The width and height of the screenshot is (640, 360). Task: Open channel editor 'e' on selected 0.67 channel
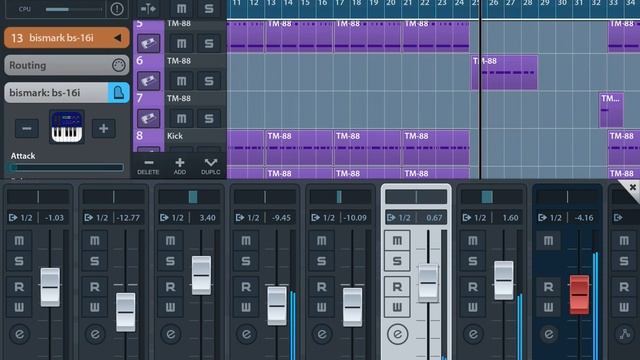397,334
